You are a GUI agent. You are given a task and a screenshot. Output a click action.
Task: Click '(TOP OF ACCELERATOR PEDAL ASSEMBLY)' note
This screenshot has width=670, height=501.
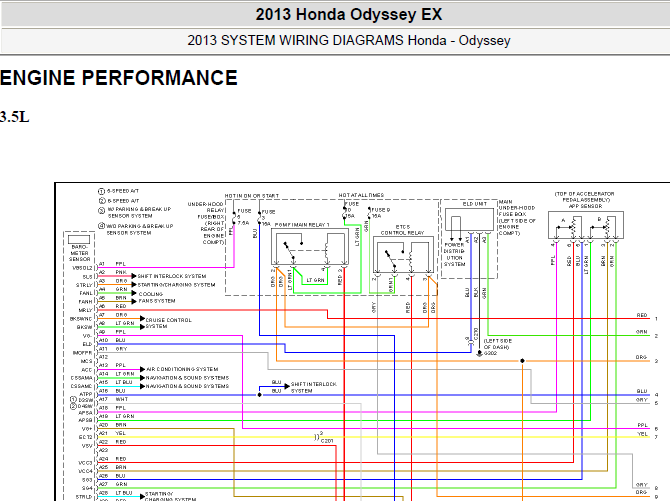(x=584, y=197)
